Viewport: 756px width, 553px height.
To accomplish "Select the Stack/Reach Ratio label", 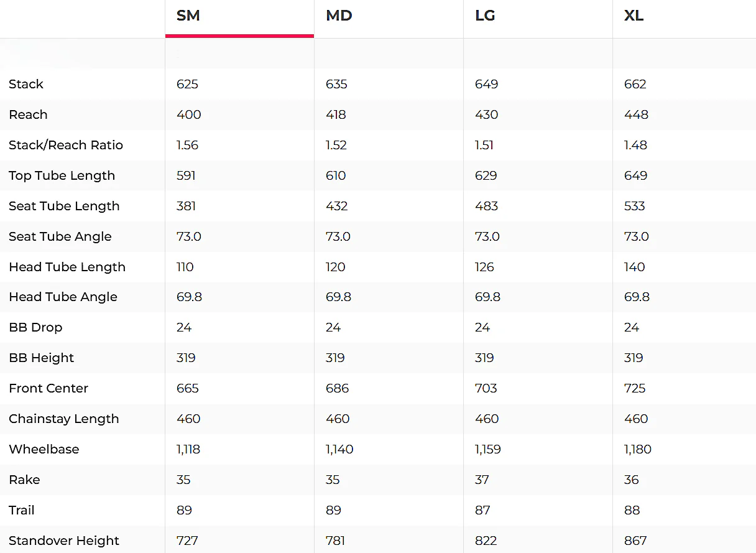I will (x=66, y=145).
